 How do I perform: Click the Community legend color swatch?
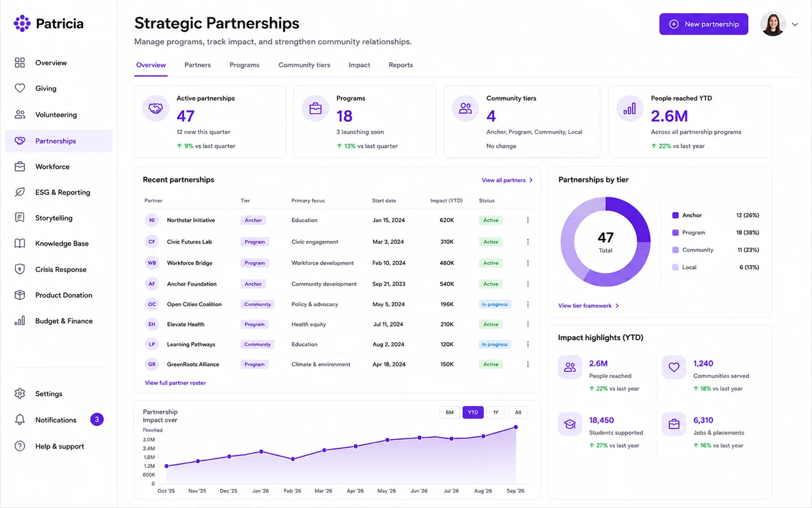click(675, 250)
